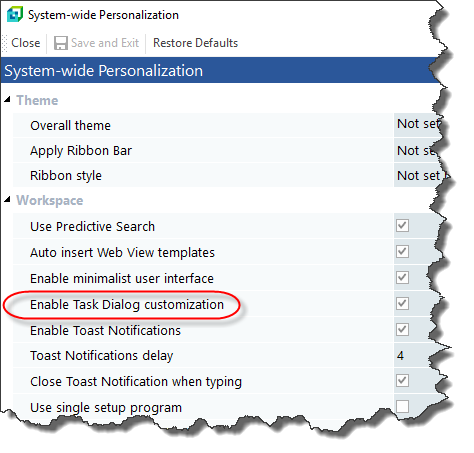Collapse the Theme section triangle
The width and height of the screenshot is (474, 453).
7,99
